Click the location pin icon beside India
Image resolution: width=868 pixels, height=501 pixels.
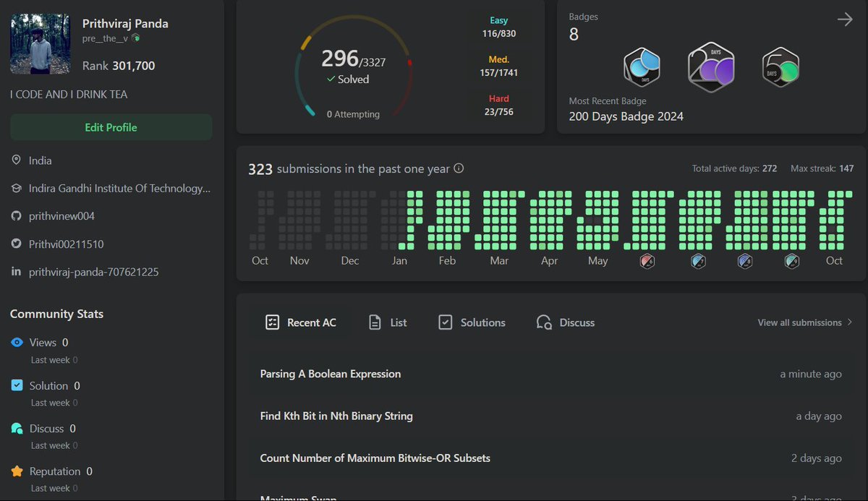point(16,160)
